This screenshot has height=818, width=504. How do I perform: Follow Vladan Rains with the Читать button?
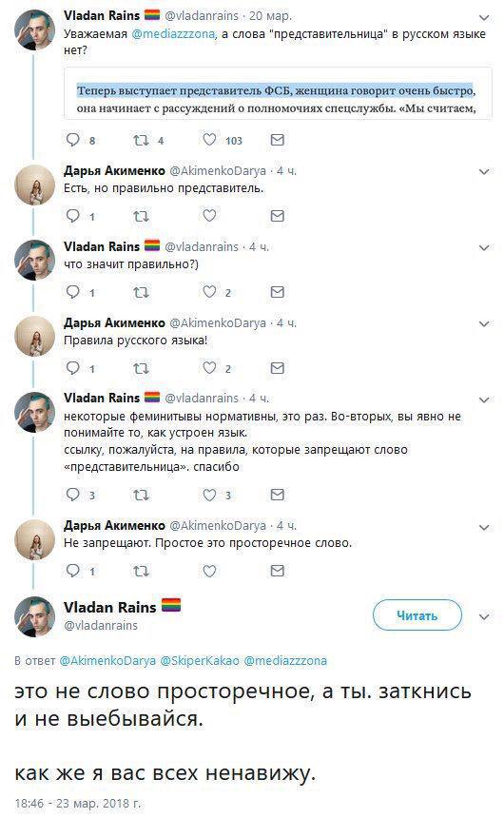pyautogui.click(x=417, y=615)
